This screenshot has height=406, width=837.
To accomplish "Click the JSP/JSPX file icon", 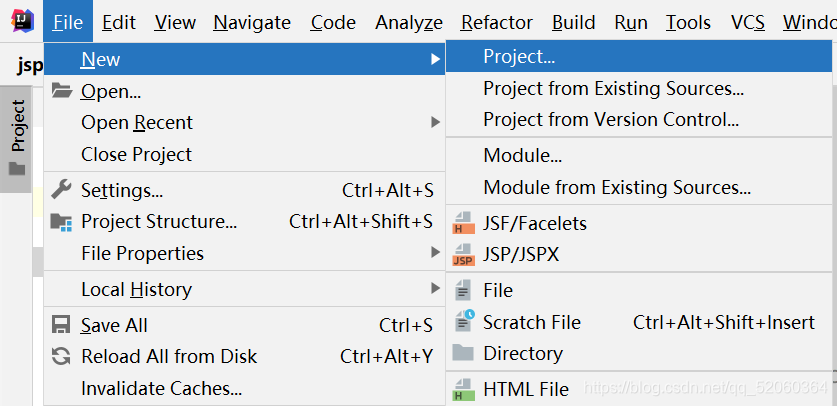I will (463, 255).
